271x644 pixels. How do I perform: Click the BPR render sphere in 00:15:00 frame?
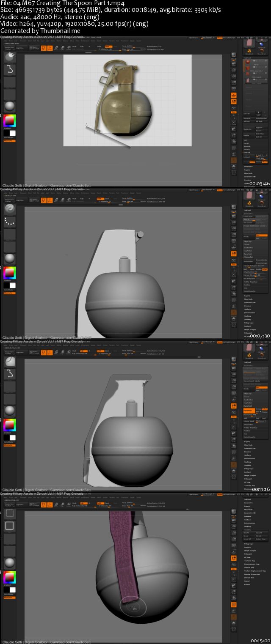[234, 512]
